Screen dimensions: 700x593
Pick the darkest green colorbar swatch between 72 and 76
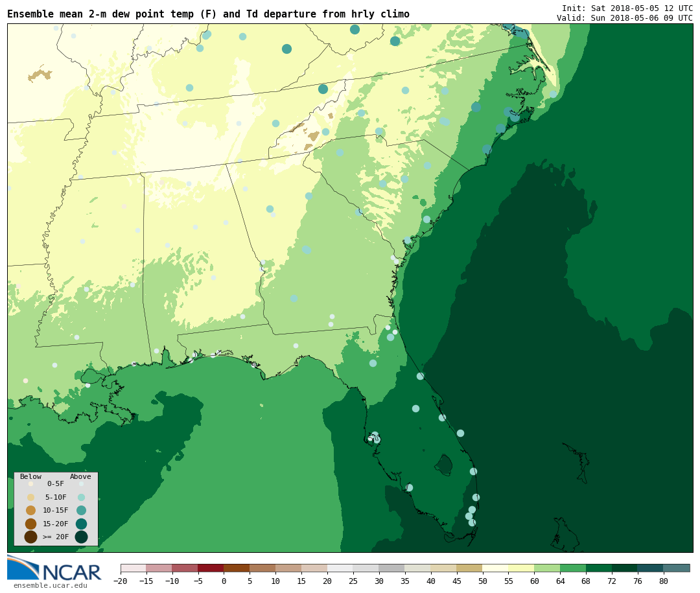point(625,568)
